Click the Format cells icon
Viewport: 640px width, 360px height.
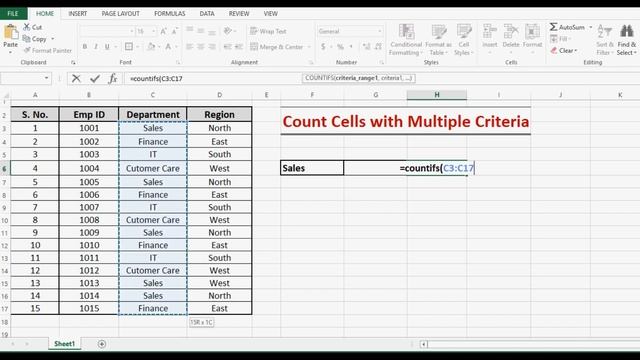(532, 31)
